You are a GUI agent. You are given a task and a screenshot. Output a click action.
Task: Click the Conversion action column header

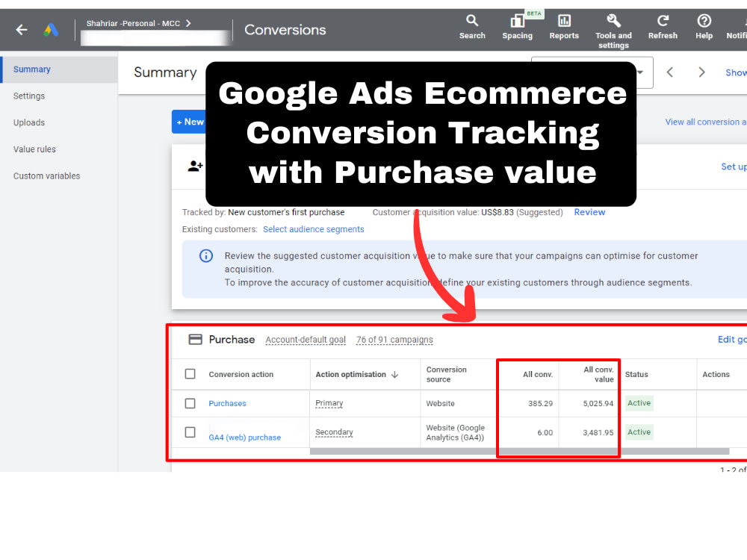[241, 375]
